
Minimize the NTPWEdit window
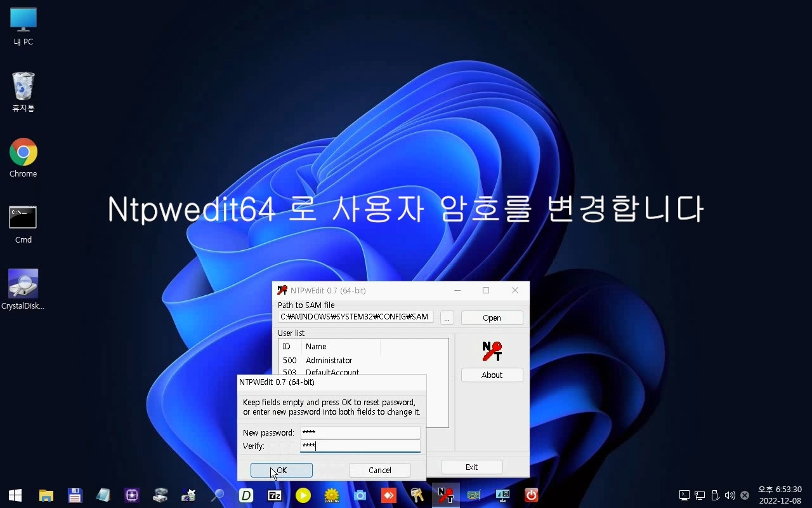tap(457, 290)
